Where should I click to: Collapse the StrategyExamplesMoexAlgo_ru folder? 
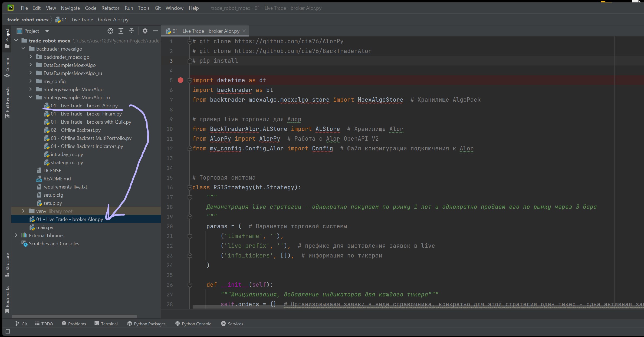(31, 97)
